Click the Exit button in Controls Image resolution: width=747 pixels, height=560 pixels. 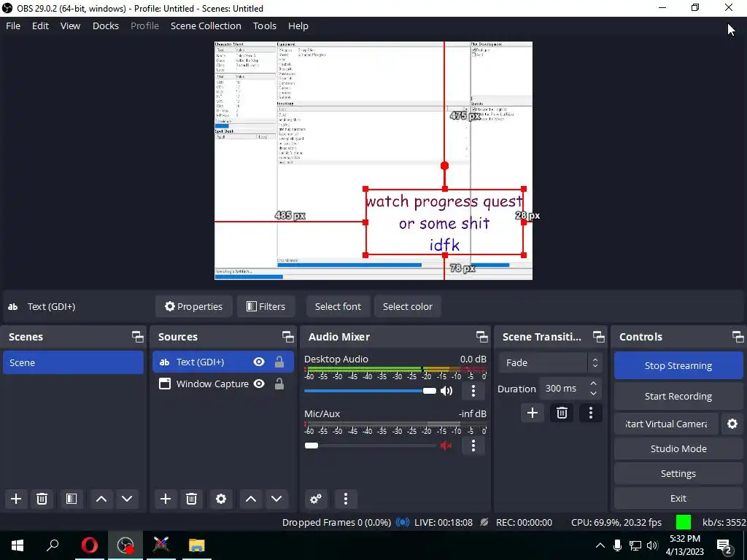point(678,498)
